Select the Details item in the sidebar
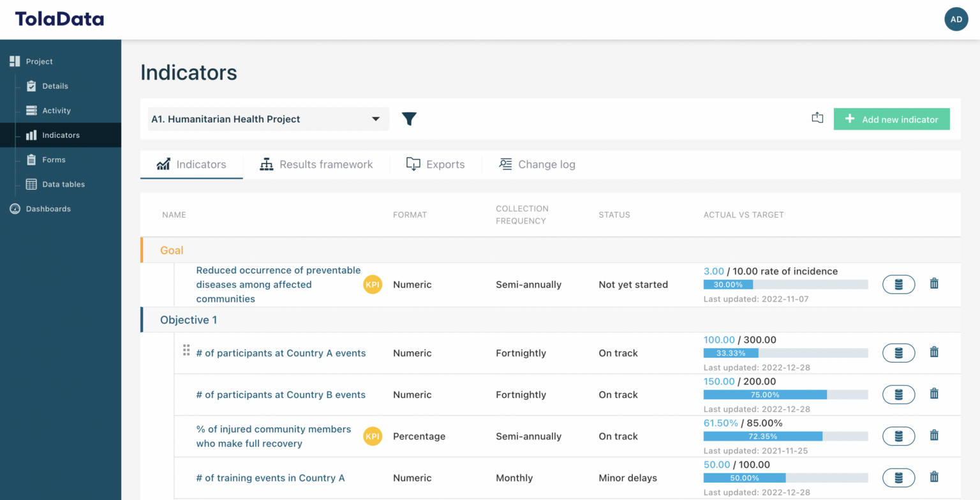Screen dimensions: 980x500 (x=55, y=86)
